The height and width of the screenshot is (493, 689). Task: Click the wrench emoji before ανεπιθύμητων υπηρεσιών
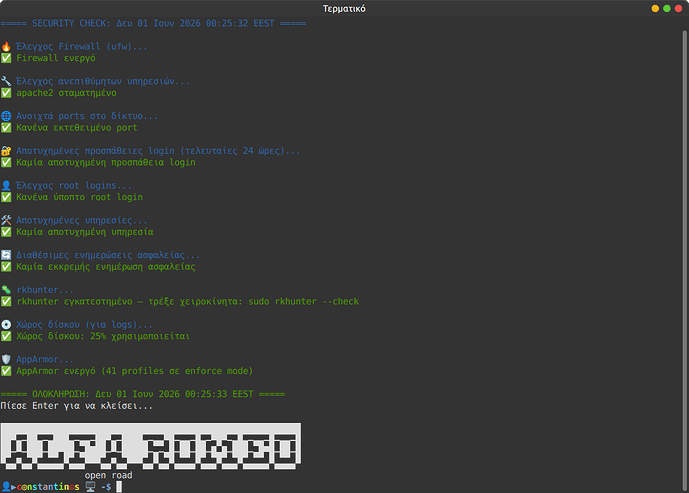click(6, 81)
